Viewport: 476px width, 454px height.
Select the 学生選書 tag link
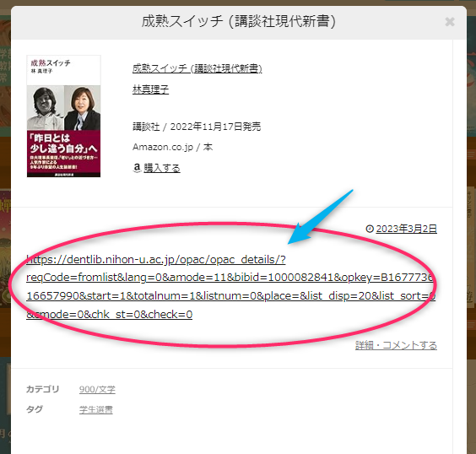tap(96, 409)
